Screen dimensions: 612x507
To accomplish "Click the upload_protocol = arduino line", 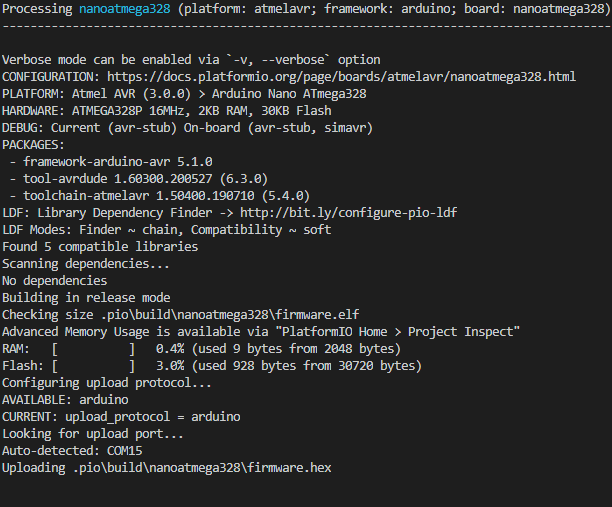I will [x=121, y=417].
